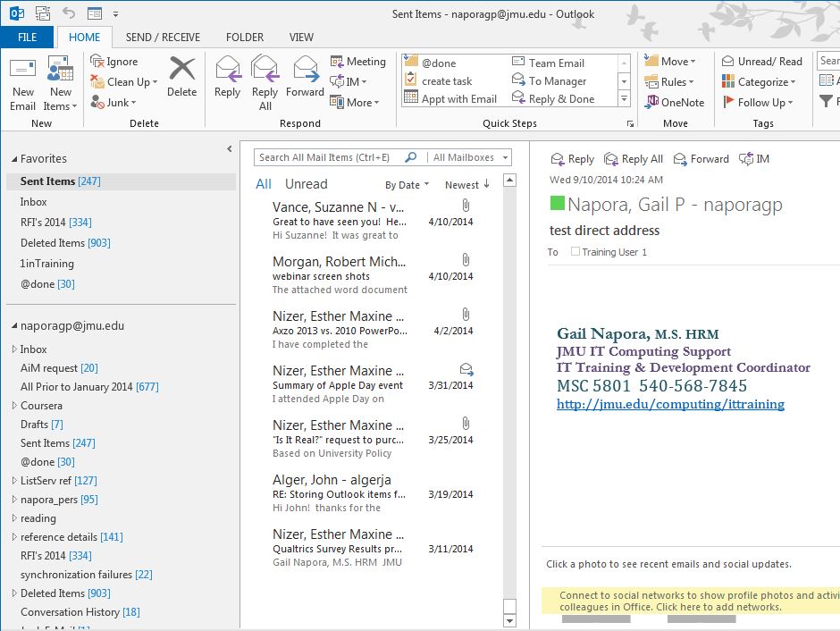
Task: Click IM in the reading pane
Action: 753,159
